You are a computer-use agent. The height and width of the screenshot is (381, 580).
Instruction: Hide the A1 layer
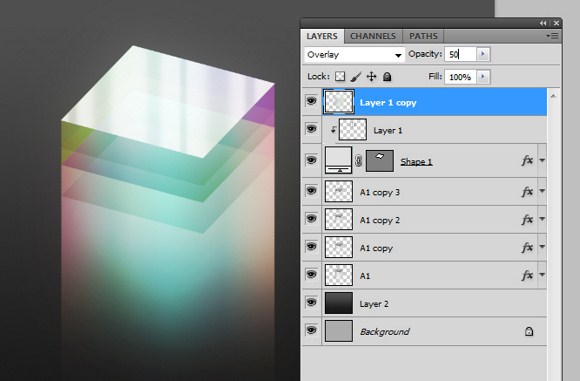point(311,274)
